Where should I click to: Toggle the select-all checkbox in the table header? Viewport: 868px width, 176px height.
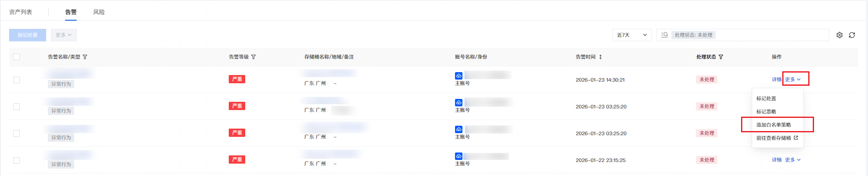click(16, 57)
